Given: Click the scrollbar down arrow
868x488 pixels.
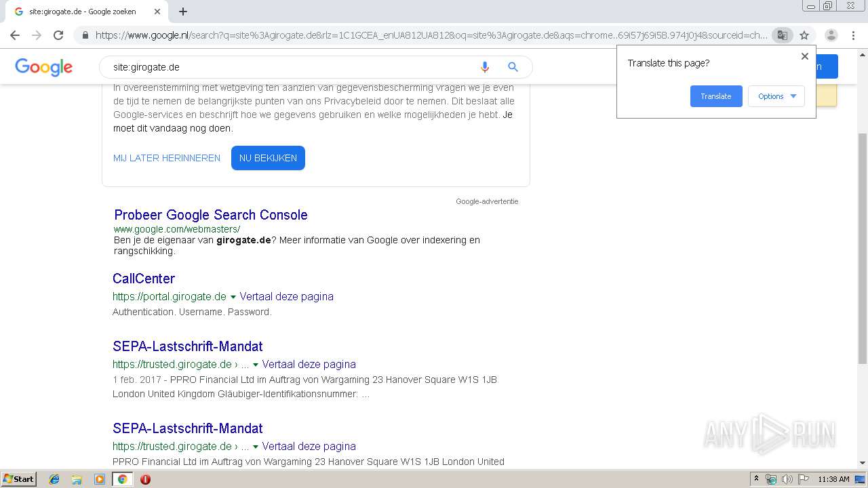Looking at the screenshot, I should click(x=862, y=463).
